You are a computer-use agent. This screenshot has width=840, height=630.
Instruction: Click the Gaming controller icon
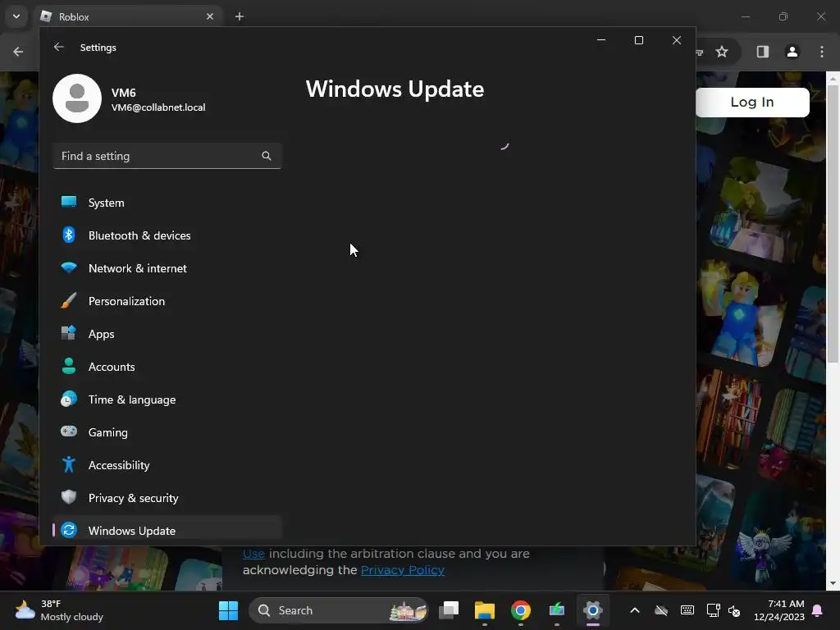coord(69,431)
